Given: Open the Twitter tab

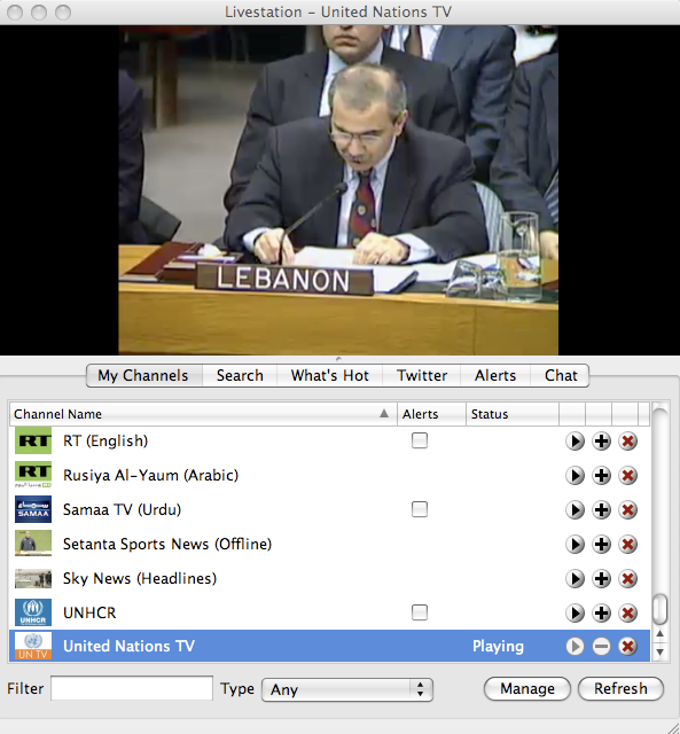Looking at the screenshot, I should (x=422, y=375).
